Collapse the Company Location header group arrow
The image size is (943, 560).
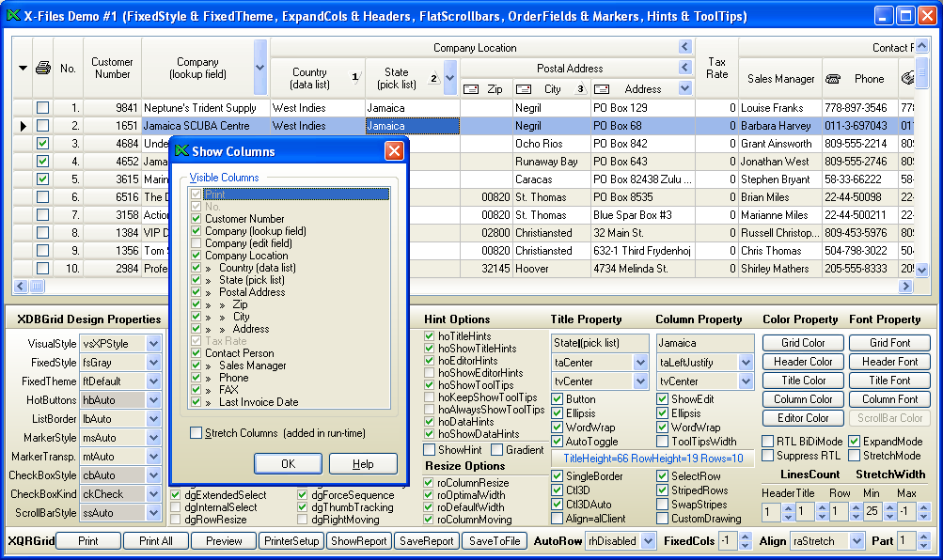pyautogui.click(x=685, y=47)
